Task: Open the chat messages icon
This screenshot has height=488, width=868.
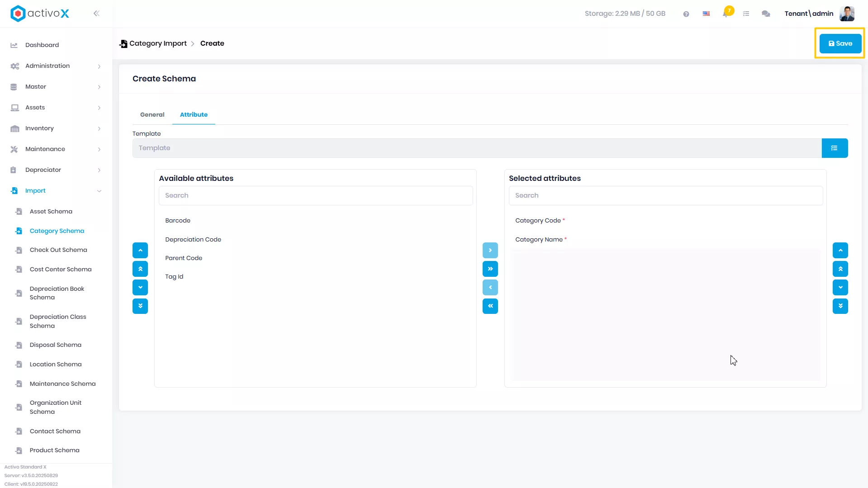Action: tap(766, 14)
